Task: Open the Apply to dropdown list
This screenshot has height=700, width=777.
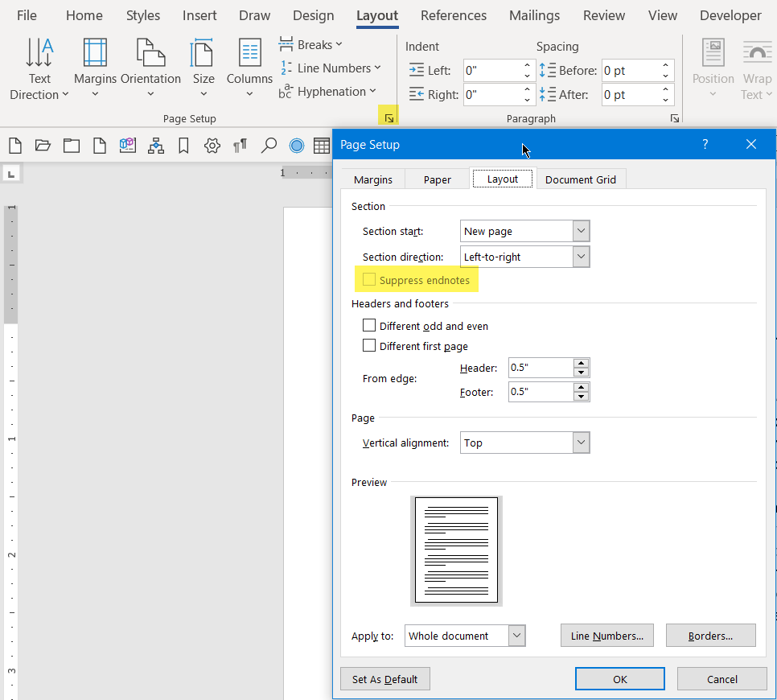Action: tap(516, 636)
